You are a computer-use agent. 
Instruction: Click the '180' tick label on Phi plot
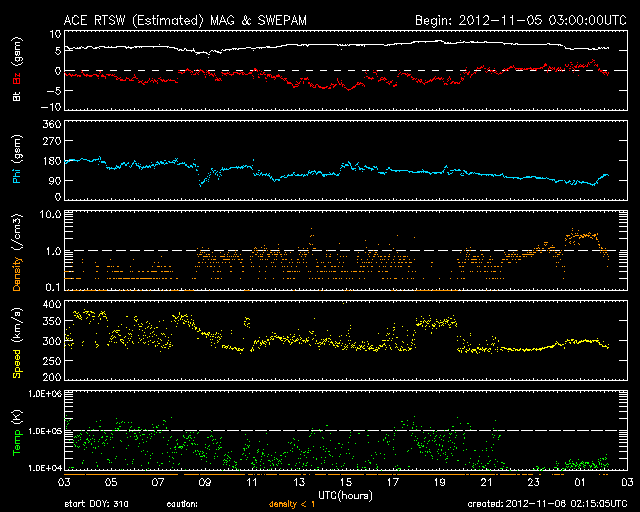tap(52, 161)
